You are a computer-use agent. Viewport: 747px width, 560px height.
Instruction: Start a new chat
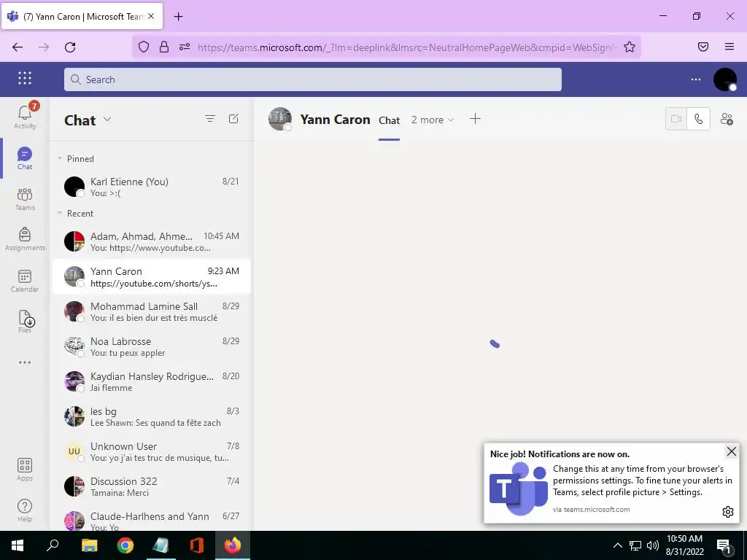tap(233, 119)
